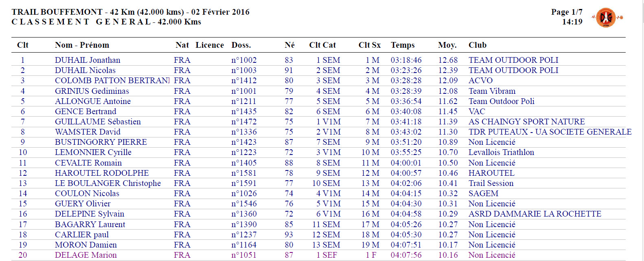Click the 'Doss.' column header
Viewport: 644px width, 261px height.
241,45
